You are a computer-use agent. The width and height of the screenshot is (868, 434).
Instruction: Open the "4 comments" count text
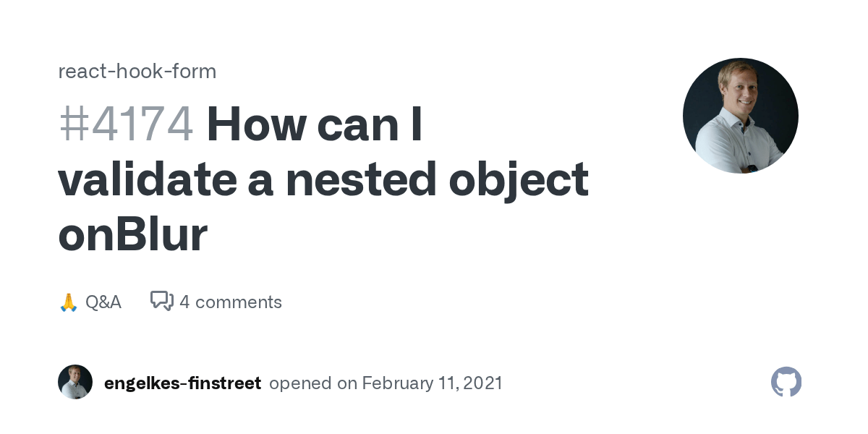click(x=231, y=302)
